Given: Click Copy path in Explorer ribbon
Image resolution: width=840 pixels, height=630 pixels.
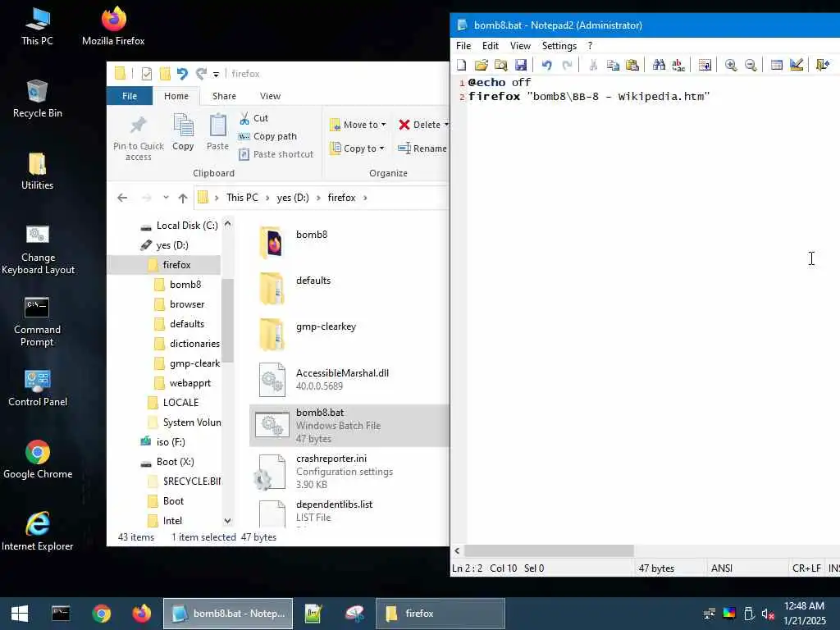Looking at the screenshot, I should 267,137.
